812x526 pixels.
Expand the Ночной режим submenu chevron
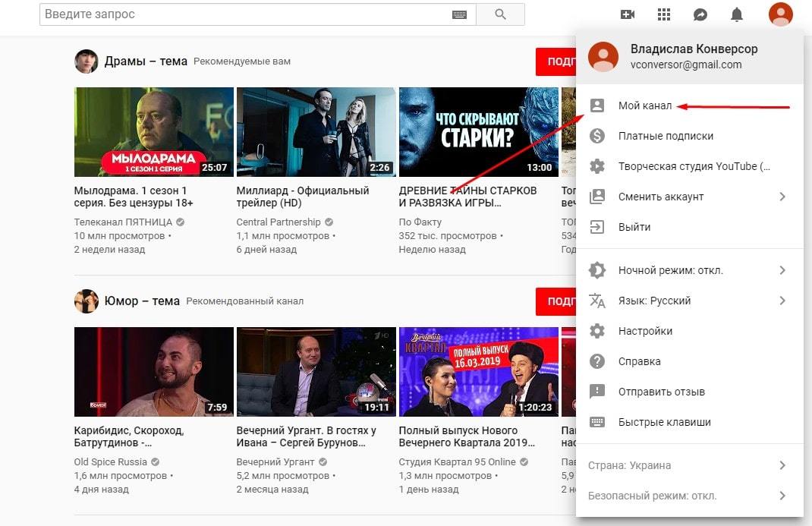pos(782,270)
